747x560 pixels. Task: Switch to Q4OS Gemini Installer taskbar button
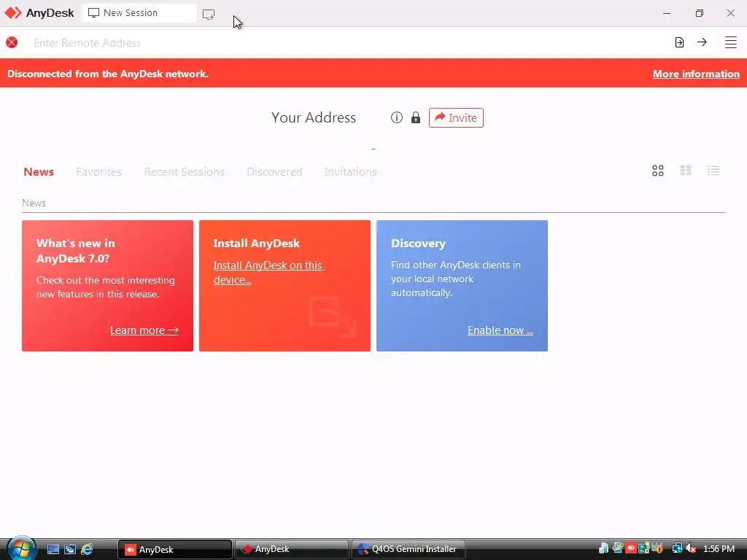pyautogui.click(x=409, y=549)
